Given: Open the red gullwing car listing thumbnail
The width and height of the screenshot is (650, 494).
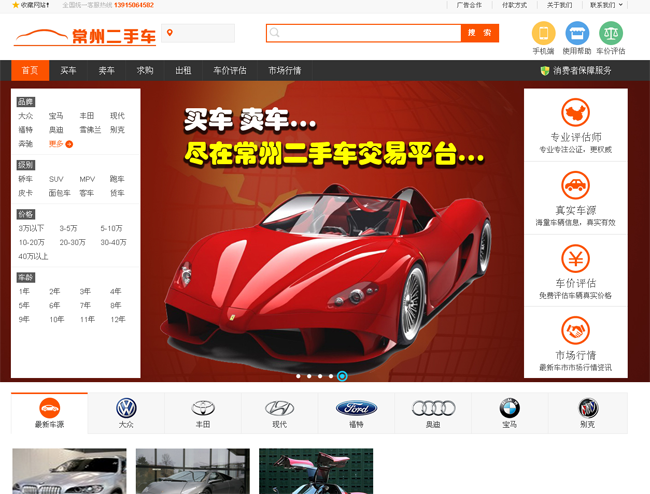Looking at the screenshot, I should (316, 471).
